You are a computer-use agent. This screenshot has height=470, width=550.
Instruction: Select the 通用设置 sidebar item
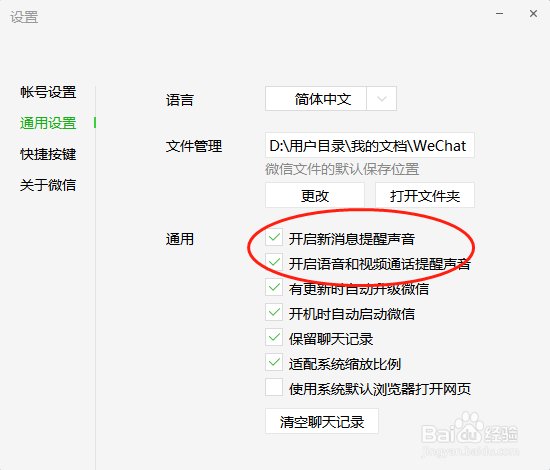pyautogui.click(x=48, y=123)
